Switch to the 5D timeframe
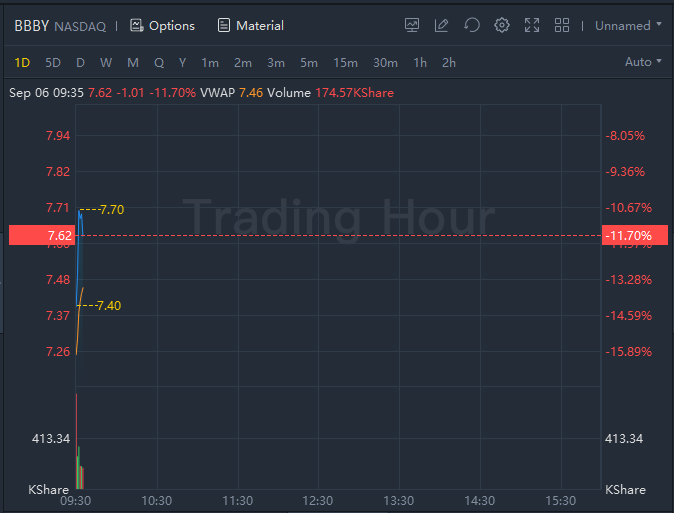This screenshot has width=674, height=513. (53, 62)
